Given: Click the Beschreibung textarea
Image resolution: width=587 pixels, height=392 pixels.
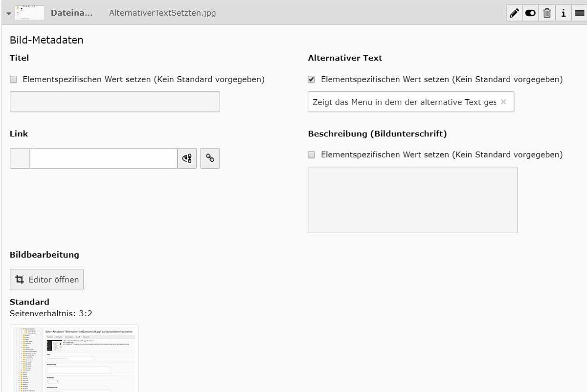Looking at the screenshot, I should (413, 200).
